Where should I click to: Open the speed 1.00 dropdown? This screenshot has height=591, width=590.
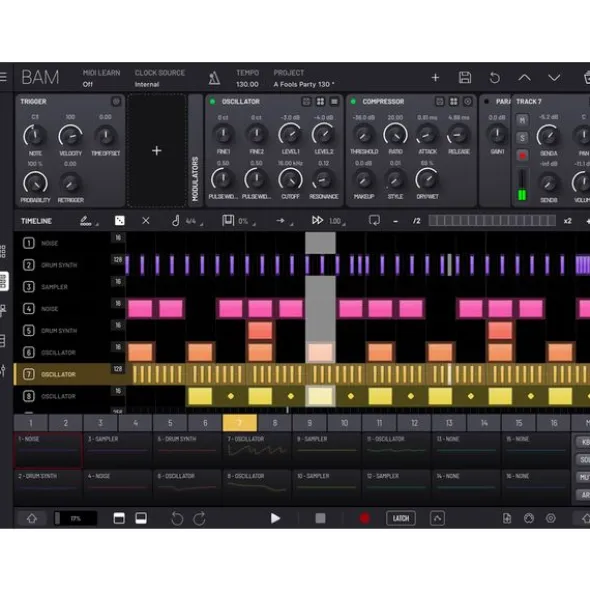pyautogui.click(x=328, y=221)
